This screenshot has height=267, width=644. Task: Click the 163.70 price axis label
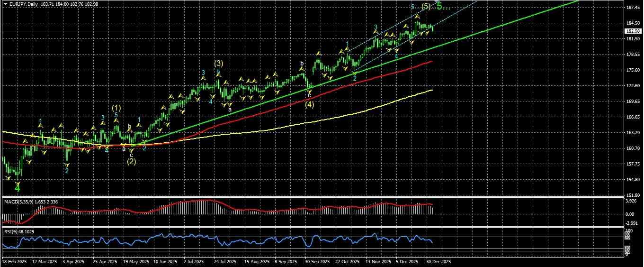[x=633, y=133]
